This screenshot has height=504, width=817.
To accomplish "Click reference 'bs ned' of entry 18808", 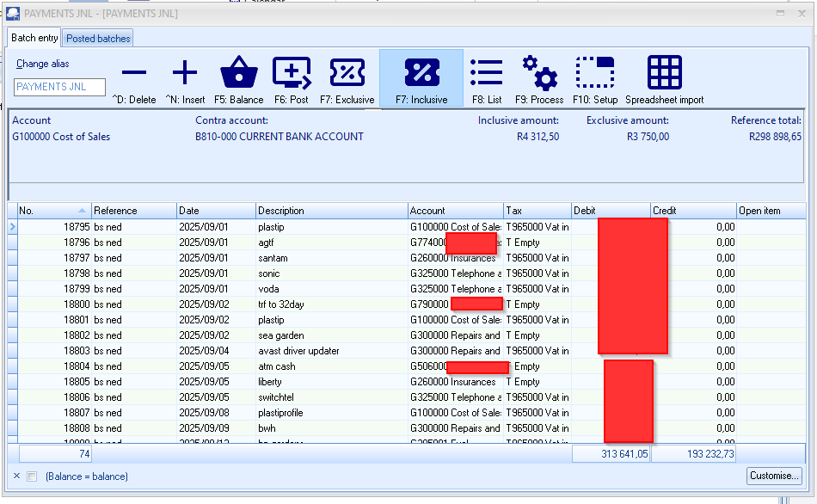I will (x=107, y=428).
